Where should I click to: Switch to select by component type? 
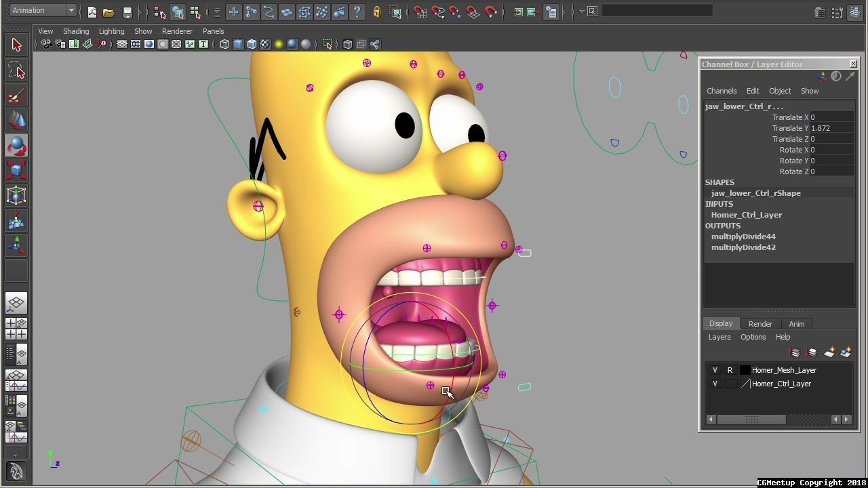point(195,12)
